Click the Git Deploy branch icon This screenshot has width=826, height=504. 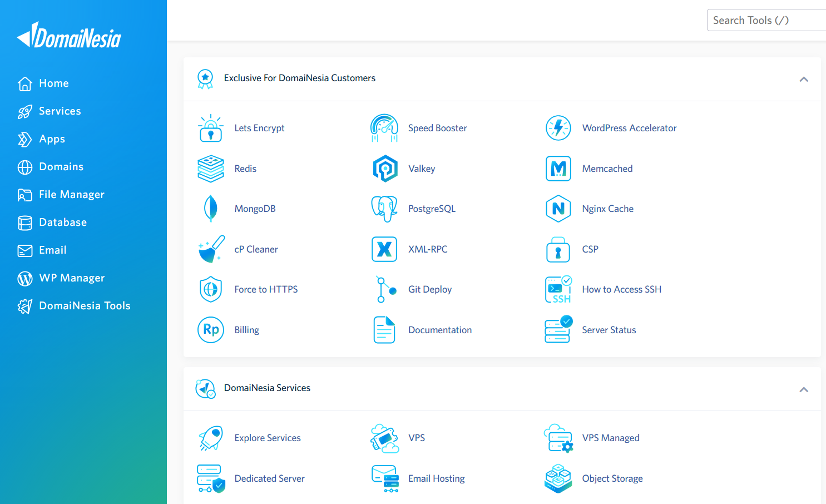[x=385, y=289]
